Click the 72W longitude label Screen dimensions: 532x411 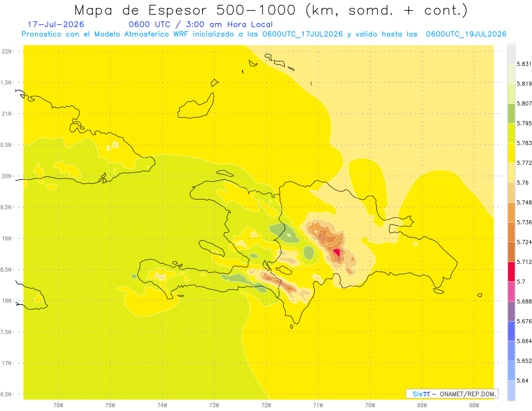click(x=266, y=405)
